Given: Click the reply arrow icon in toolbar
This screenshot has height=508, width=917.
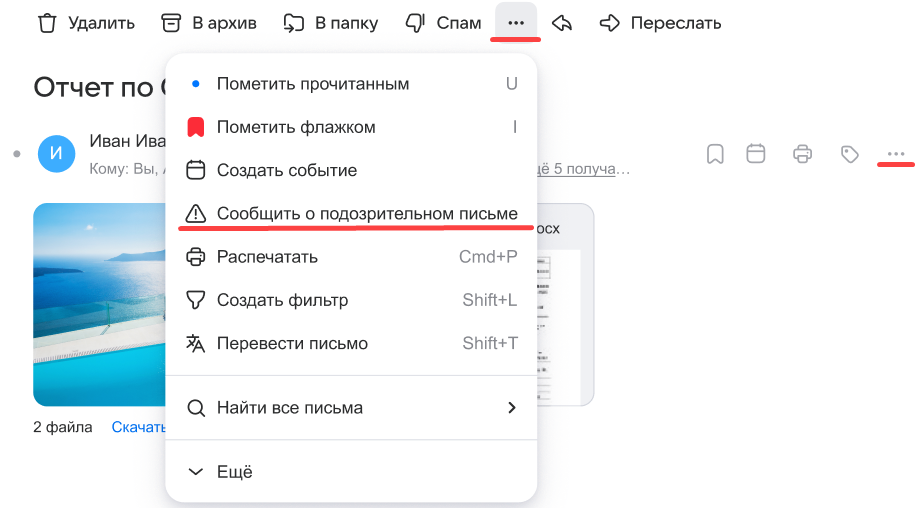Looking at the screenshot, I should click(x=562, y=22).
